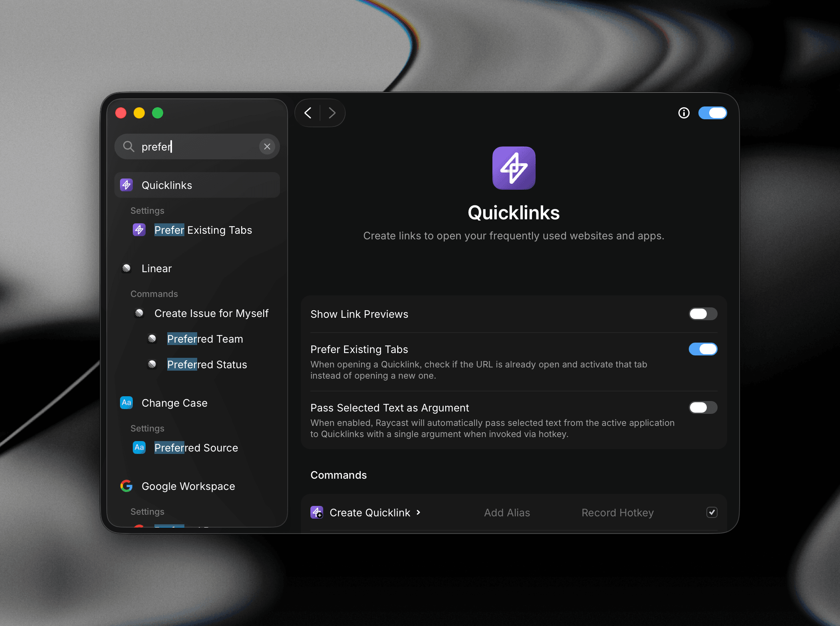
Task: Click the Settings label under Google Workspace
Action: click(147, 512)
